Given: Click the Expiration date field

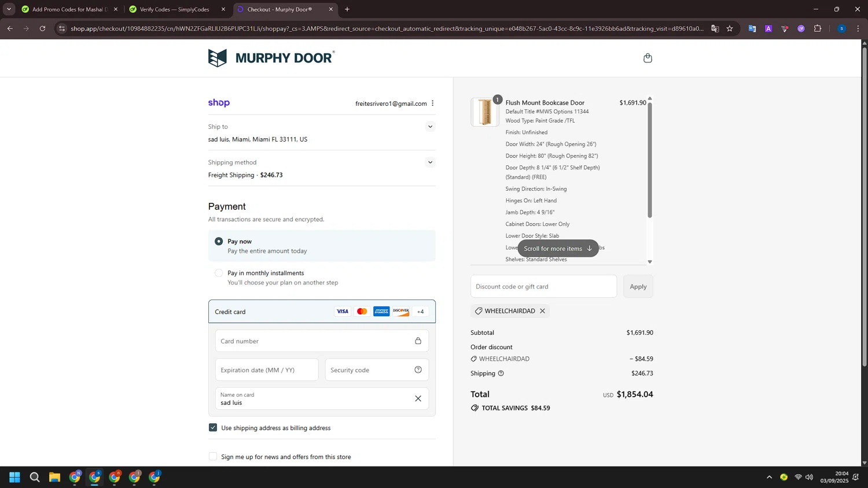Looking at the screenshot, I should click(267, 370).
